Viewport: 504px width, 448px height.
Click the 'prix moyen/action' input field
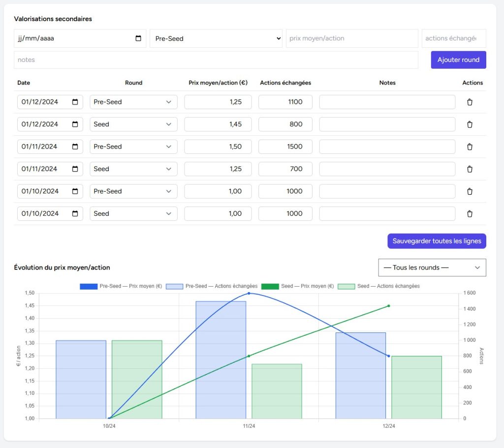(x=351, y=38)
